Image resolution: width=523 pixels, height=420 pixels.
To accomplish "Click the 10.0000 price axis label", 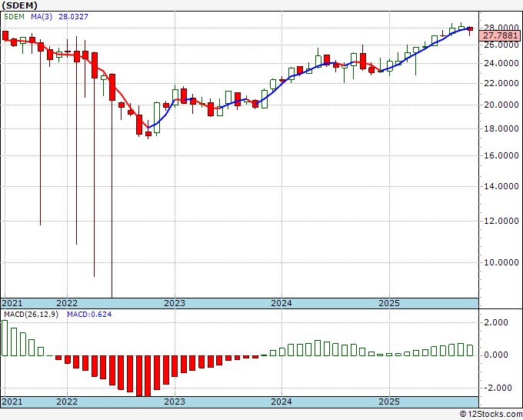I will (501, 262).
